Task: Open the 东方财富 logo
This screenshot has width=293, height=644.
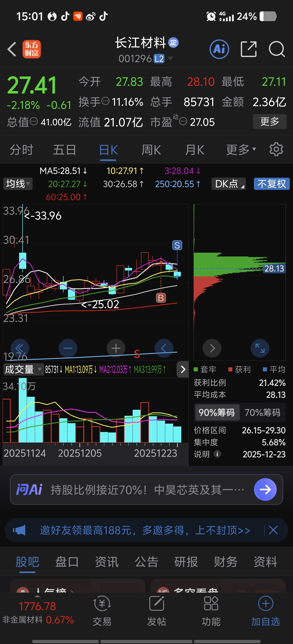Action: click(32, 49)
